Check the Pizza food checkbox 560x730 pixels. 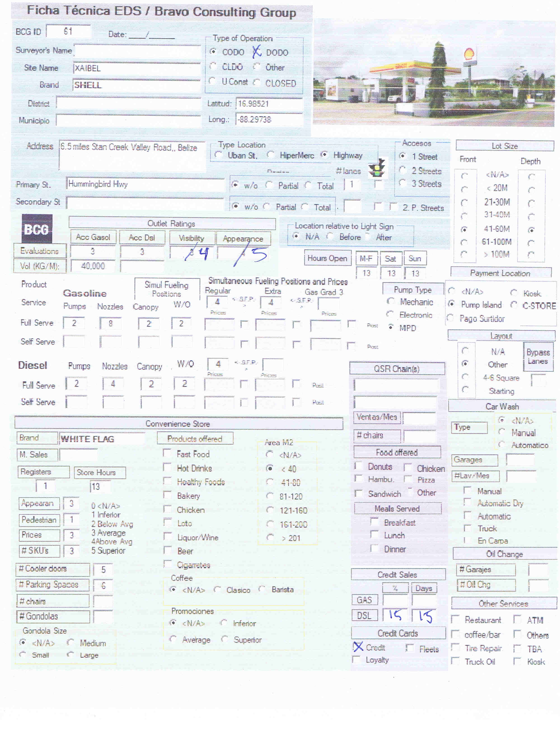[408, 479]
